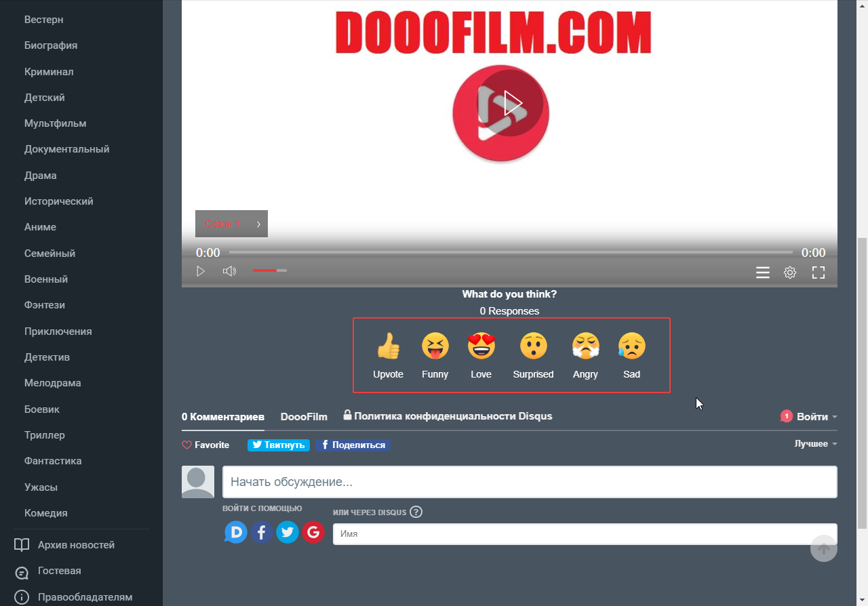The image size is (868, 606).
Task: Click the Начать обсуждение comment field
Action: point(530,482)
